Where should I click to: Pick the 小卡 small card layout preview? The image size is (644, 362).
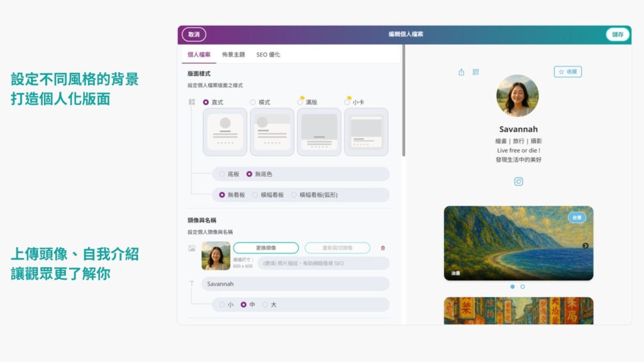point(366,132)
